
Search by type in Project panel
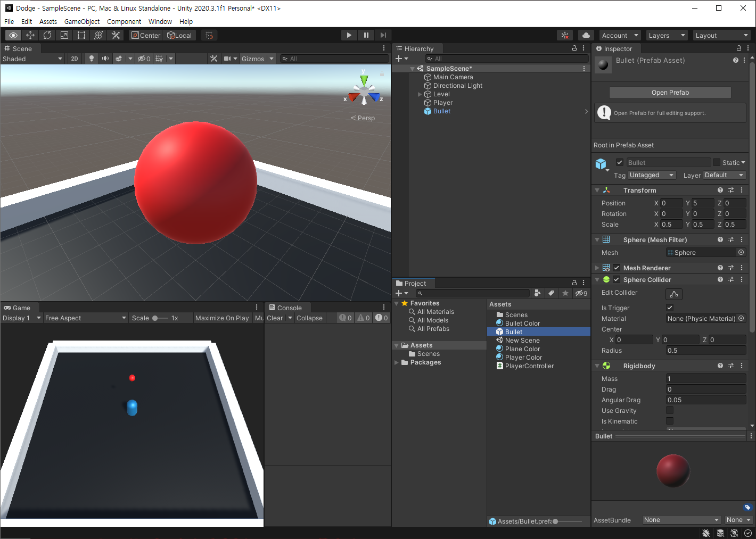[x=538, y=293]
